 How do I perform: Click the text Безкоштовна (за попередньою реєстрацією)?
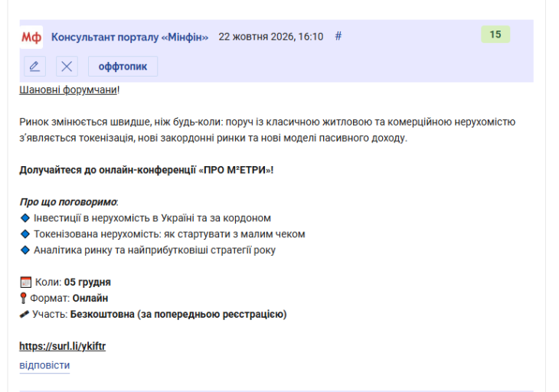point(178,315)
